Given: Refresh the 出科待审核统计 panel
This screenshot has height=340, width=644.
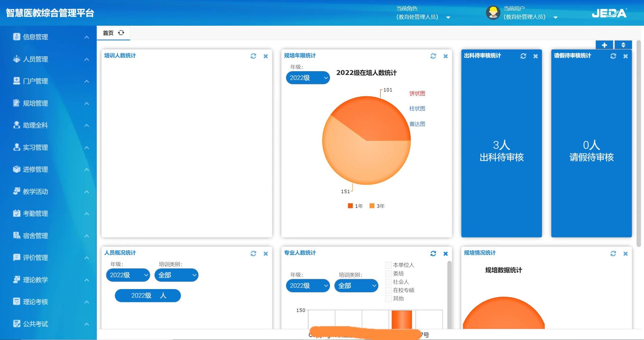Looking at the screenshot, I should (523, 56).
